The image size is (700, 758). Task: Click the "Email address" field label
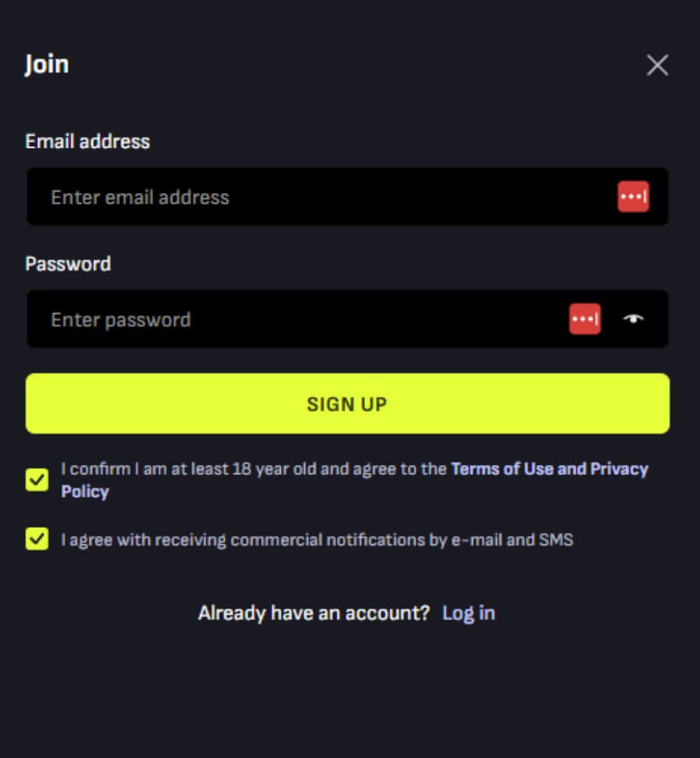pos(88,141)
